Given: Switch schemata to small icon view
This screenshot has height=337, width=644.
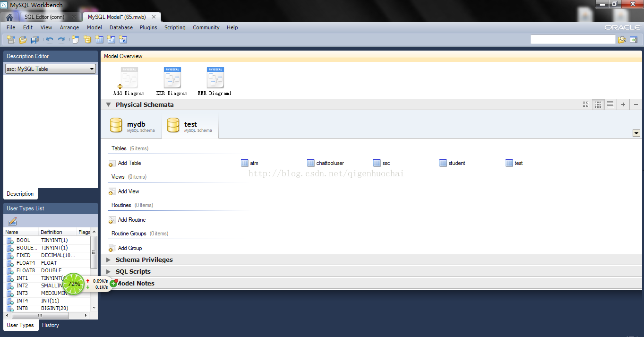Looking at the screenshot, I should click(598, 104).
